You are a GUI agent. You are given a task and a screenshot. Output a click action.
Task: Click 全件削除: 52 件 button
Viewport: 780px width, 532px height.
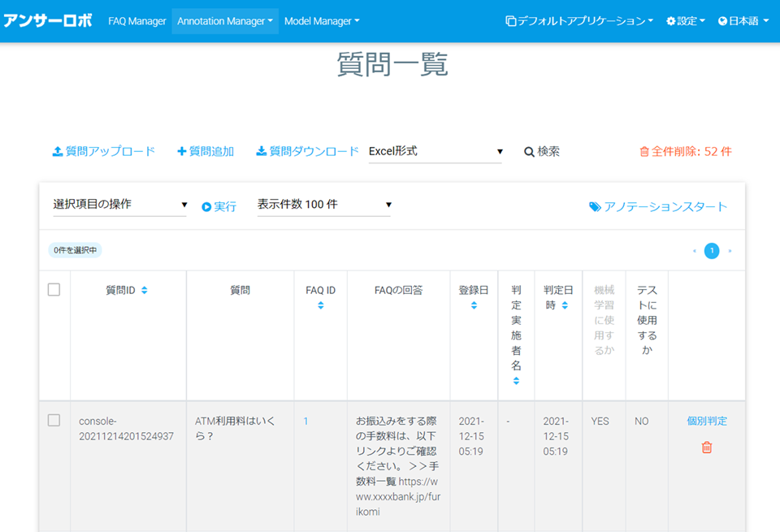click(x=686, y=152)
